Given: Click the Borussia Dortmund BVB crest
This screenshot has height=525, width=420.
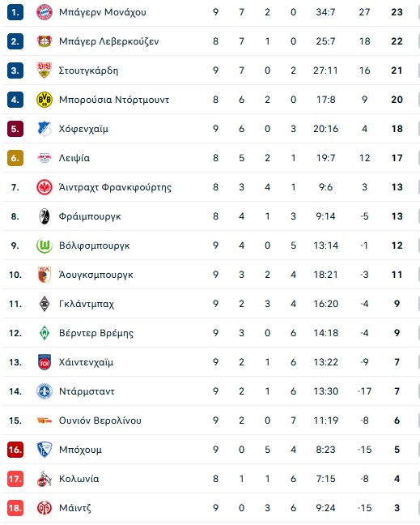Looking at the screenshot, I should point(45,100).
